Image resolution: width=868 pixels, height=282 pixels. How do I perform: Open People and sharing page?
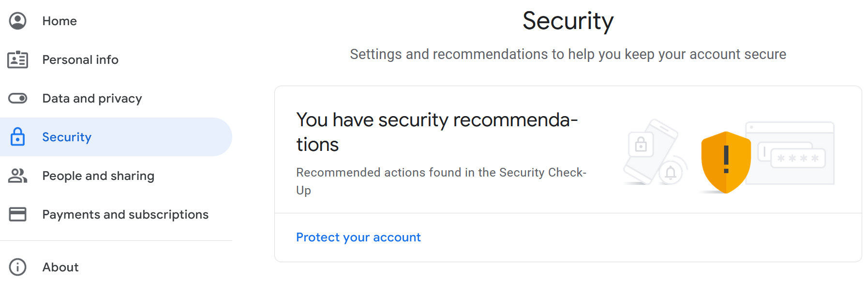(x=98, y=176)
